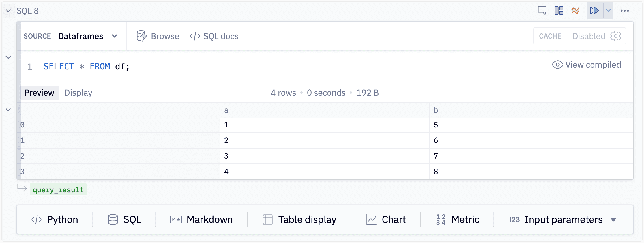Open cache settings gear icon
This screenshot has height=243, width=644.
(x=616, y=36)
